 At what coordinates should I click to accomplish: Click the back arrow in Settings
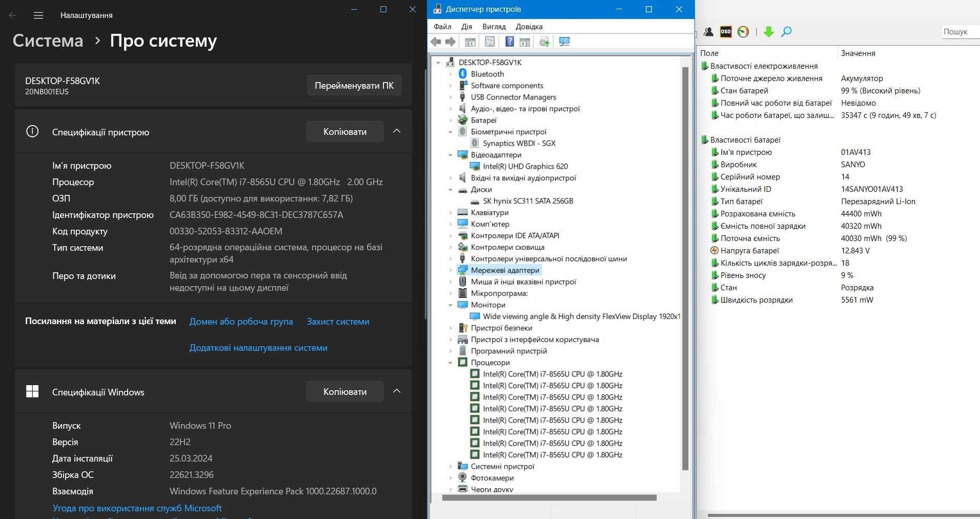[13, 15]
